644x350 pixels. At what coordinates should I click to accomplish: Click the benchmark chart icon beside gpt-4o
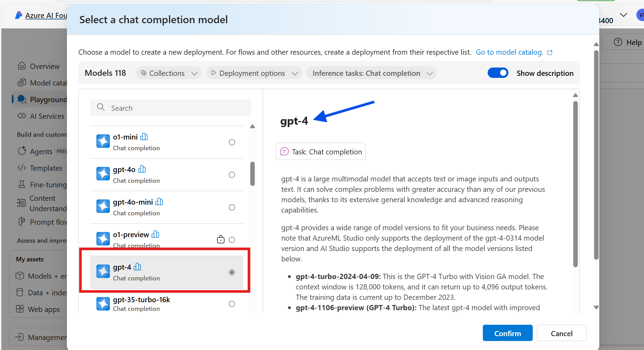click(142, 169)
